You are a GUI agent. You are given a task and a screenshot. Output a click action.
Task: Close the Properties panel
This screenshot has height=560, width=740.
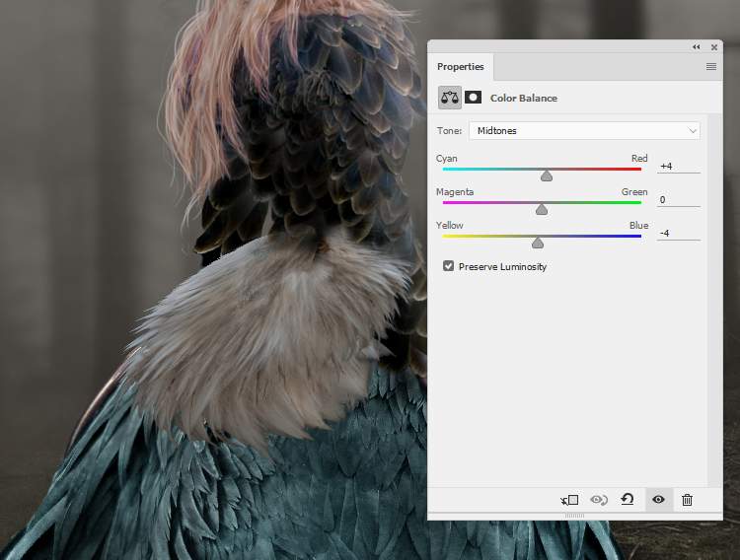[714, 47]
